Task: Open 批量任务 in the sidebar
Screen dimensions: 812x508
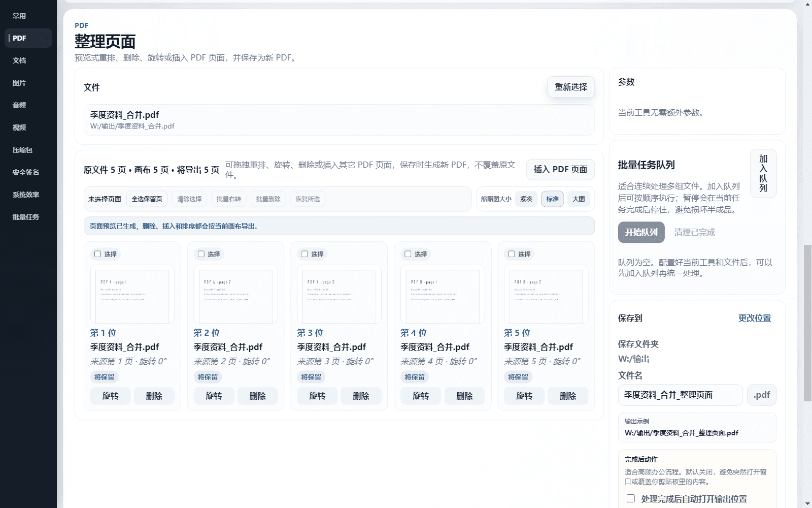Action: (28, 217)
